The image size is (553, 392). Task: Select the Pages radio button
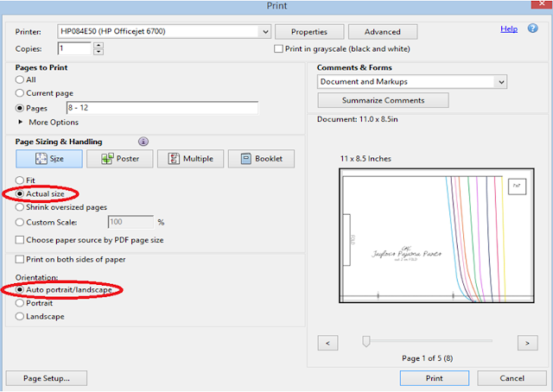pyautogui.click(x=20, y=108)
